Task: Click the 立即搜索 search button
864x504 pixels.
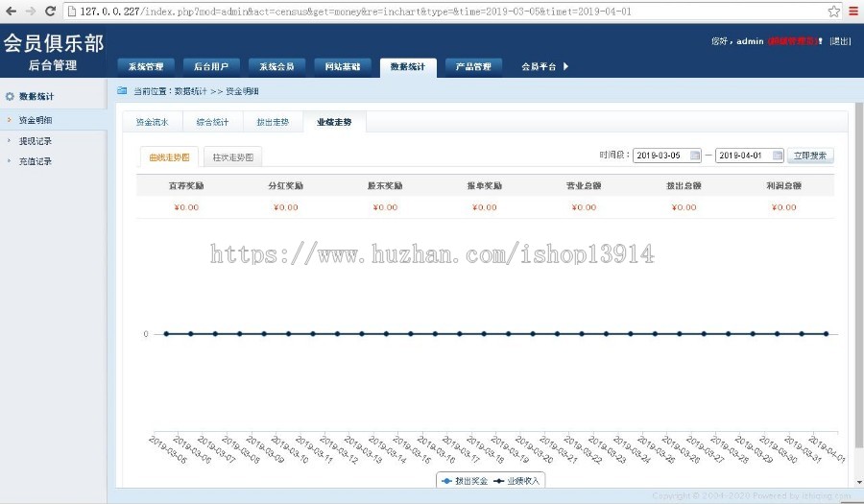Action: tap(810, 156)
